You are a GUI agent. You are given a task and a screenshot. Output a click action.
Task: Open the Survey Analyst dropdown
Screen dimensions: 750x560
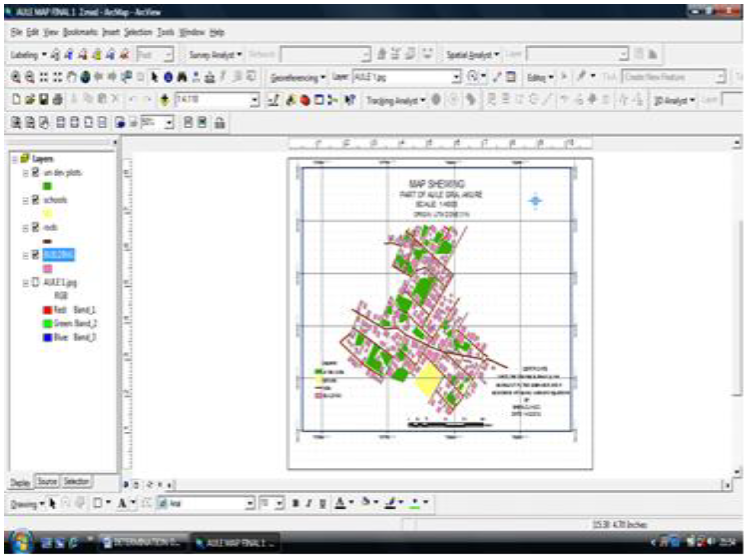215,54
